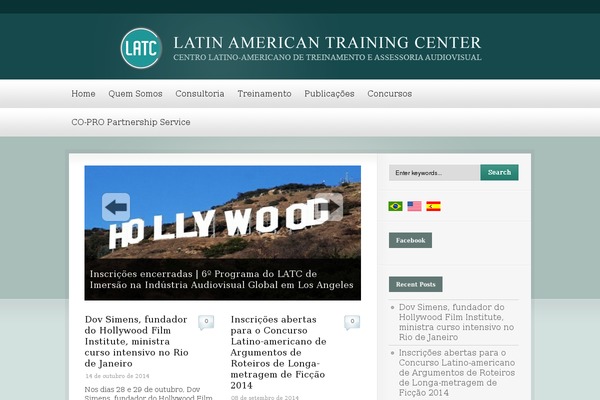Open CO-PRO Partnership Service menu item
Image resolution: width=600 pixels, height=400 pixels.
pos(131,122)
